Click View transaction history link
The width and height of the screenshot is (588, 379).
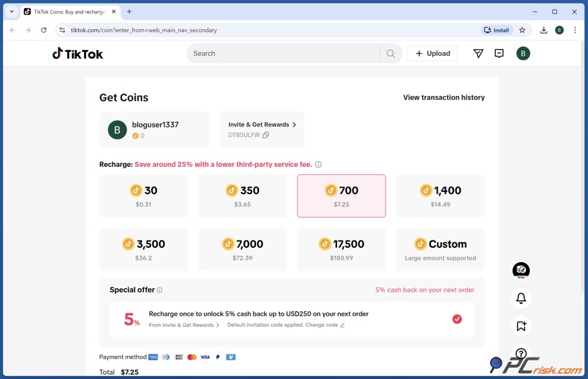click(444, 98)
